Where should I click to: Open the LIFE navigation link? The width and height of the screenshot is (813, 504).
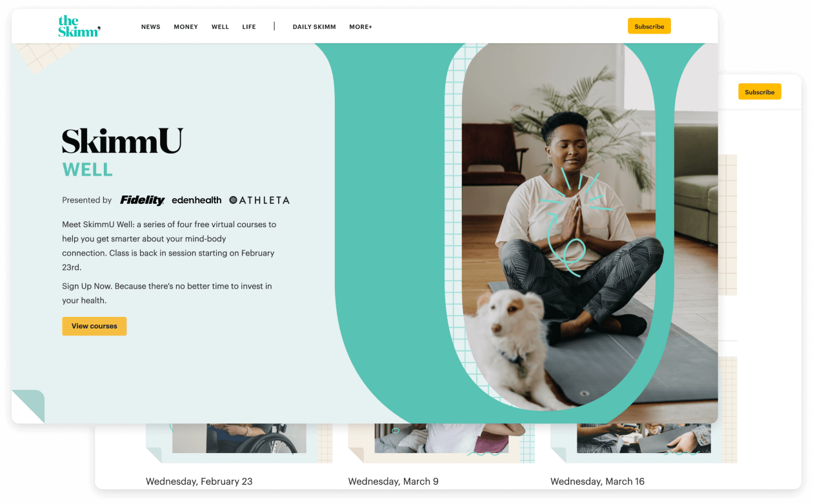click(x=249, y=27)
